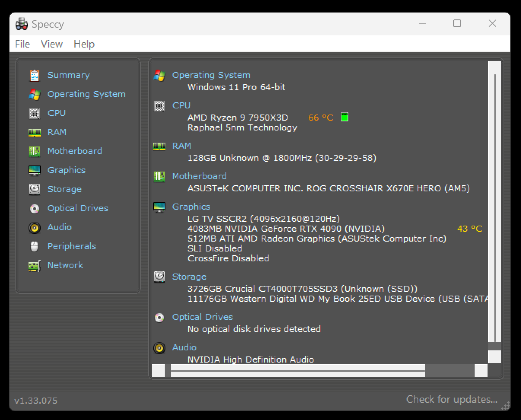This screenshot has width=521, height=420.
Task: Open the Help menu
Action: click(x=84, y=44)
